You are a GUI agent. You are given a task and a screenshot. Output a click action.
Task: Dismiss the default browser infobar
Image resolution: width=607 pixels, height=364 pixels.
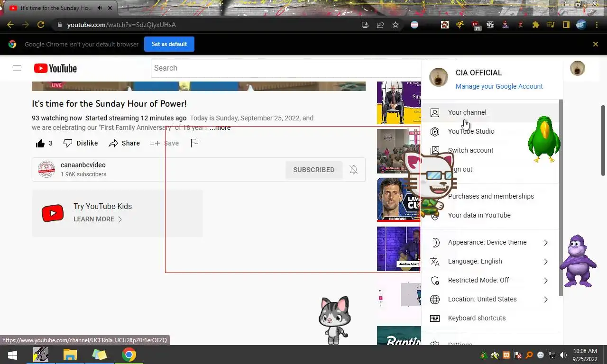point(596,44)
